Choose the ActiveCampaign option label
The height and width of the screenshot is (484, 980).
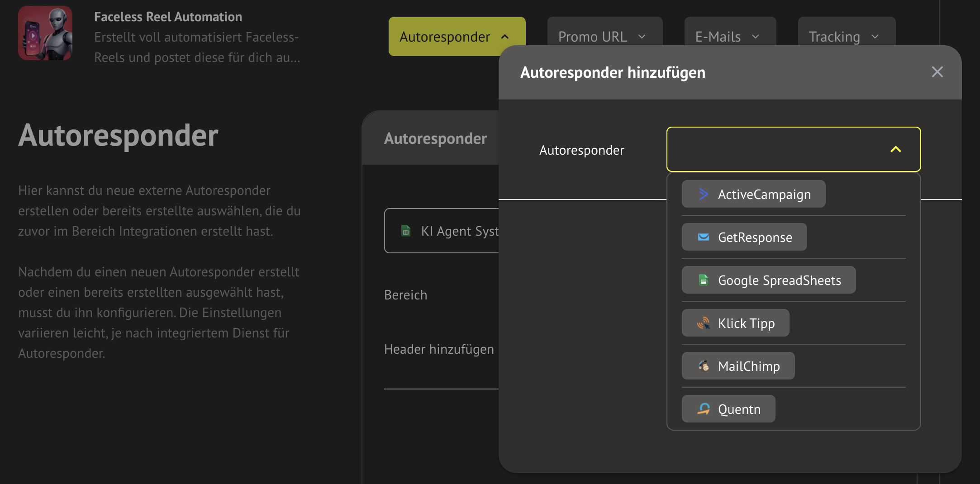click(x=764, y=195)
